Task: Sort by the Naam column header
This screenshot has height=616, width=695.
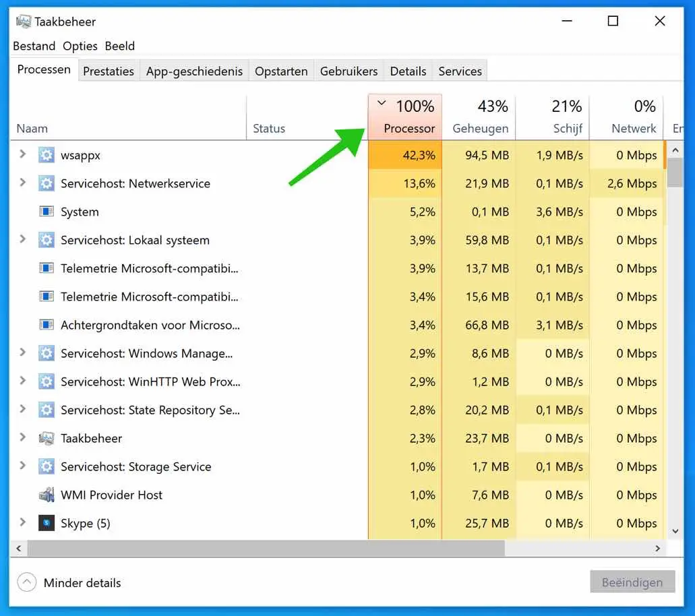Action: tap(129, 117)
